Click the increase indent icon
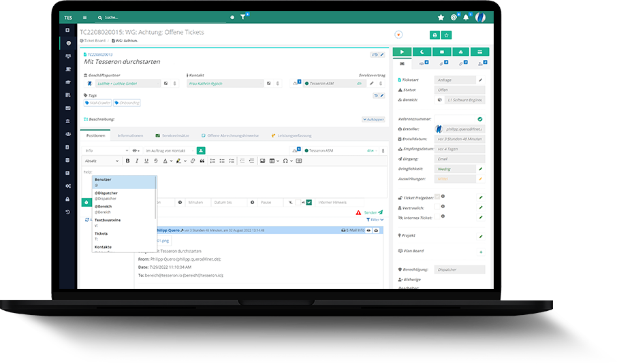The width and height of the screenshot is (617, 364). tap(251, 161)
